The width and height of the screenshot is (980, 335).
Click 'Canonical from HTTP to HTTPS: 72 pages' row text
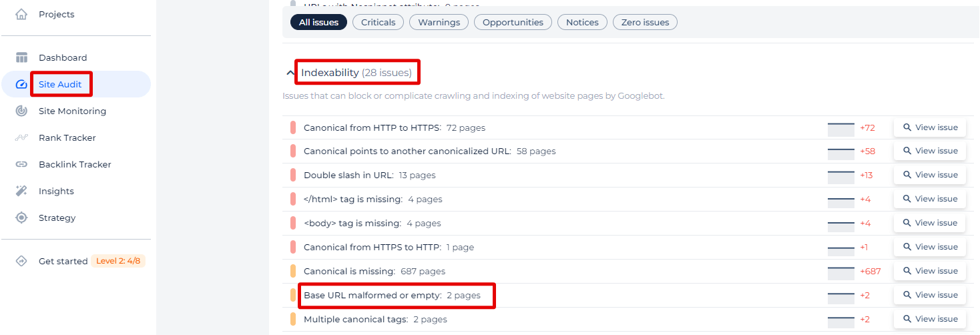tap(395, 127)
